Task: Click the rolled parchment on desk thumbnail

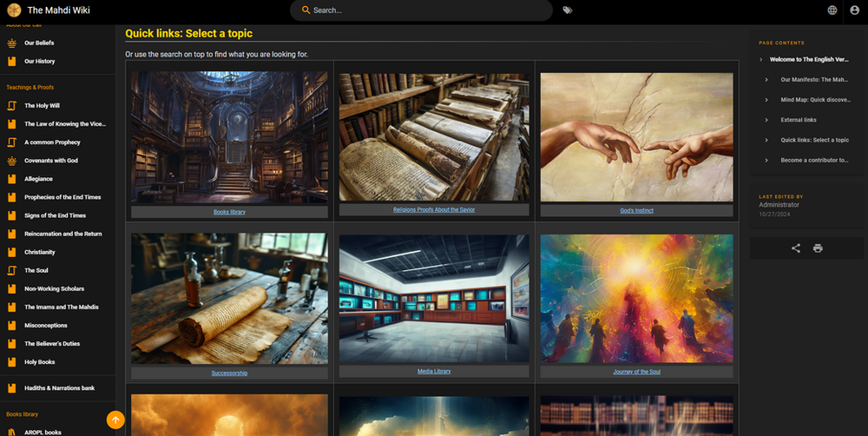Action: pos(229,298)
